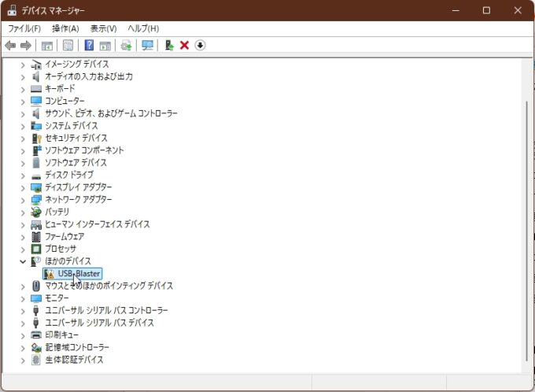Screen dimensions: 535x392
Task: Open the 操作(A) menu
Action: pos(65,28)
